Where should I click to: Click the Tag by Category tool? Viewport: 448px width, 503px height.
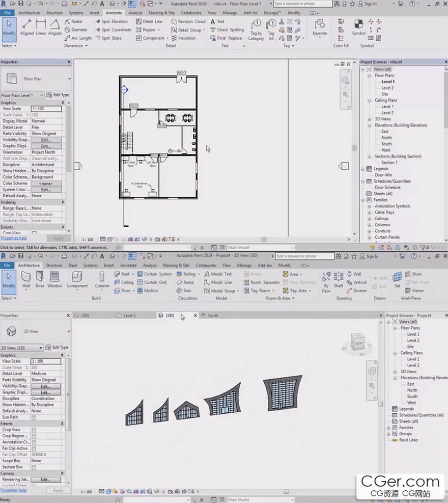click(256, 30)
